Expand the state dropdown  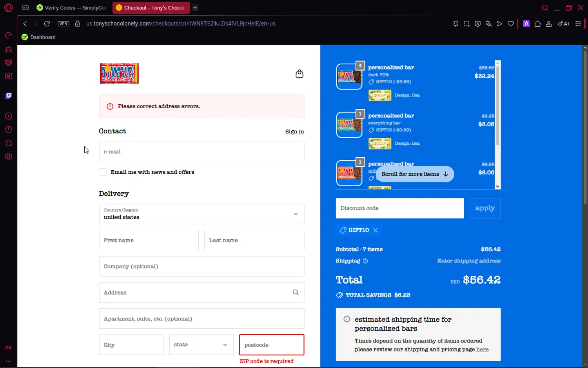pyautogui.click(x=201, y=345)
